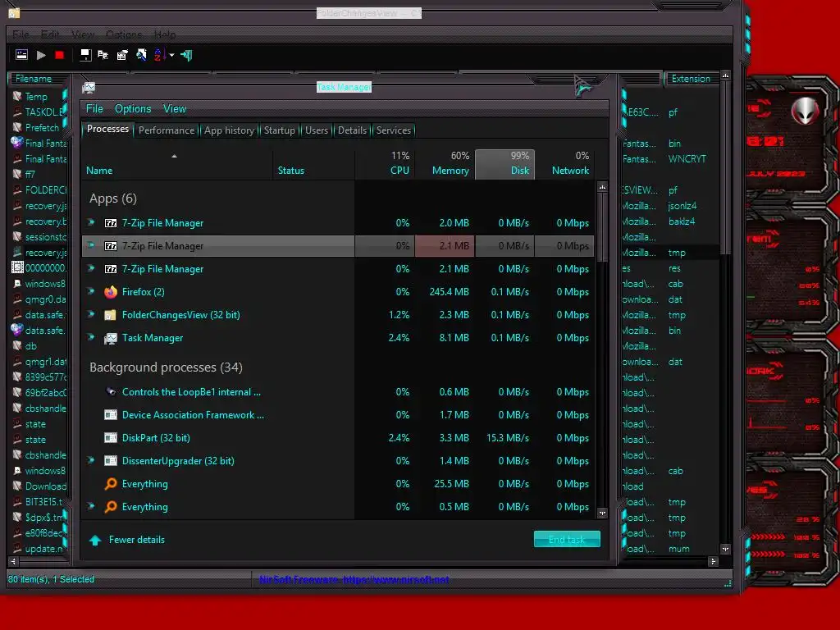Open Task Manager File menu
This screenshot has width=840, height=630.
94,109
